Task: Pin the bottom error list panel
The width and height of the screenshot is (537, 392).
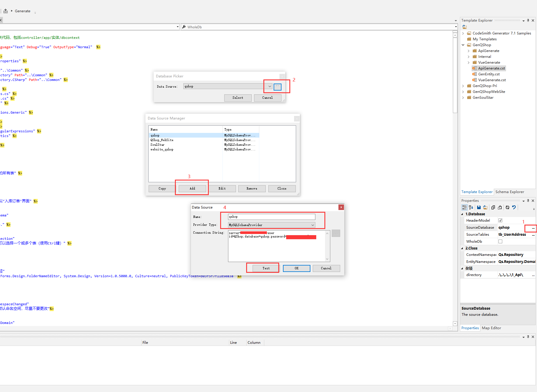Action: (528, 337)
